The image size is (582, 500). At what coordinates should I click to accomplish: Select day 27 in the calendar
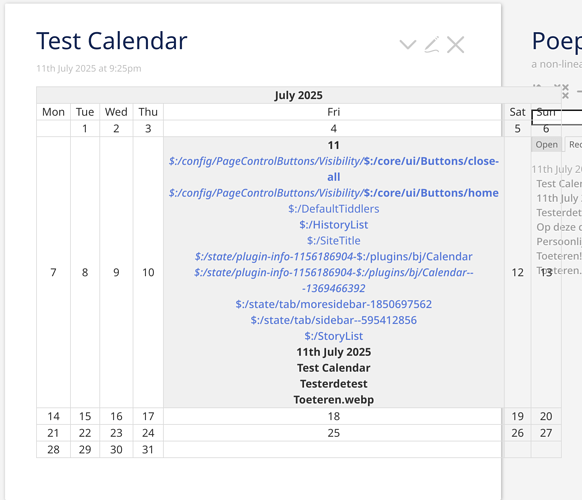pyautogui.click(x=546, y=433)
